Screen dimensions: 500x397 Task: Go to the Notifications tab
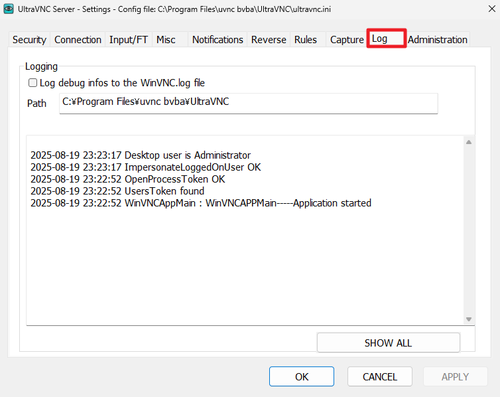(x=218, y=40)
